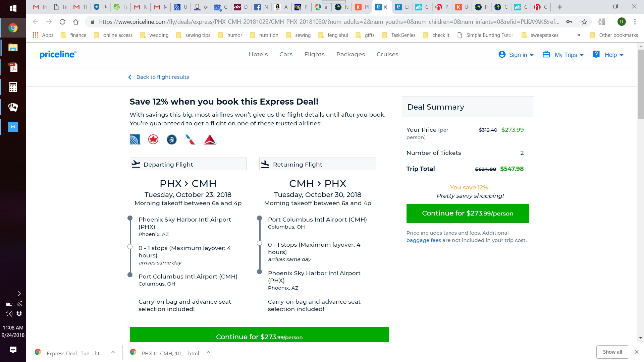Open Wi-Fi network tray icon
Image resolution: width=644 pixels, height=362 pixels.
(x=19, y=304)
